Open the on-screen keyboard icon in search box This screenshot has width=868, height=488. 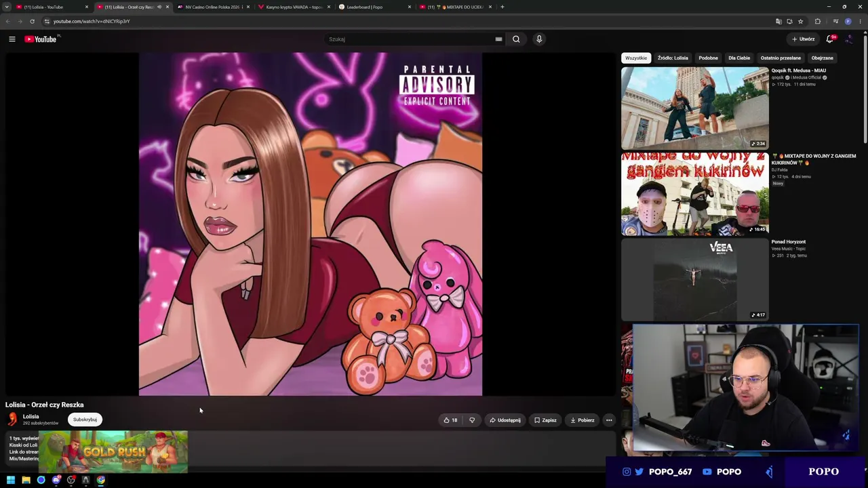[498, 39]
